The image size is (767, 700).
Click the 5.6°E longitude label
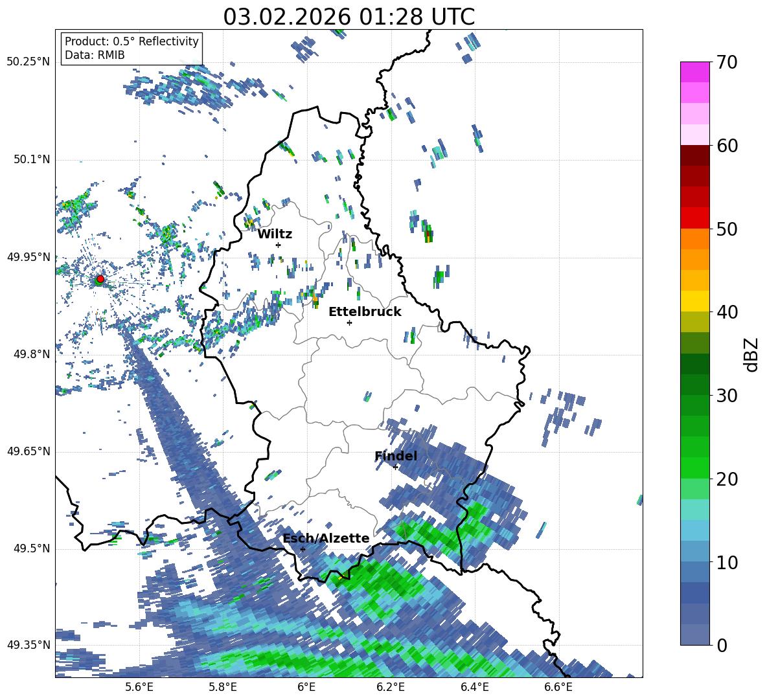[139, 687]
